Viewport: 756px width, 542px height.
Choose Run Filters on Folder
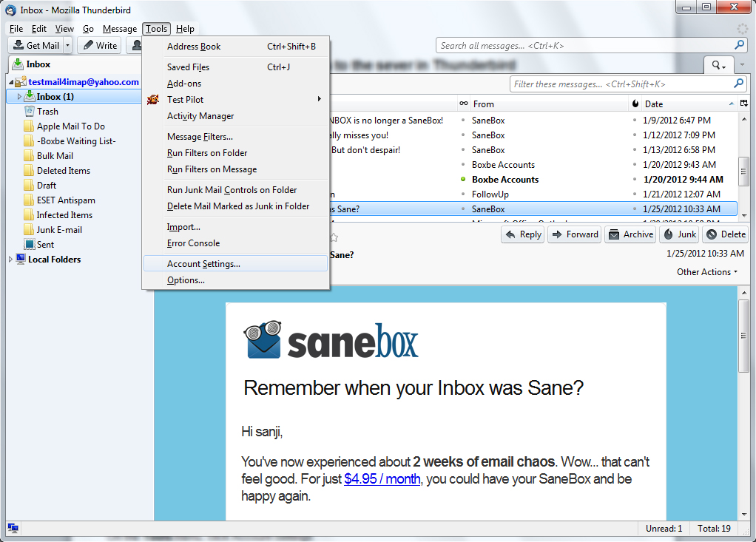(x=236, y=153)
